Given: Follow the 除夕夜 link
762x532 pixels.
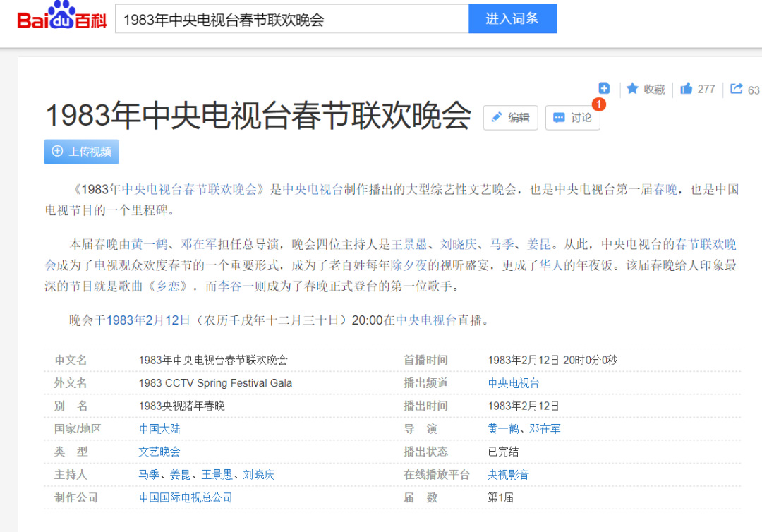Looking at the screenshot, I should (x=409, y=265).
